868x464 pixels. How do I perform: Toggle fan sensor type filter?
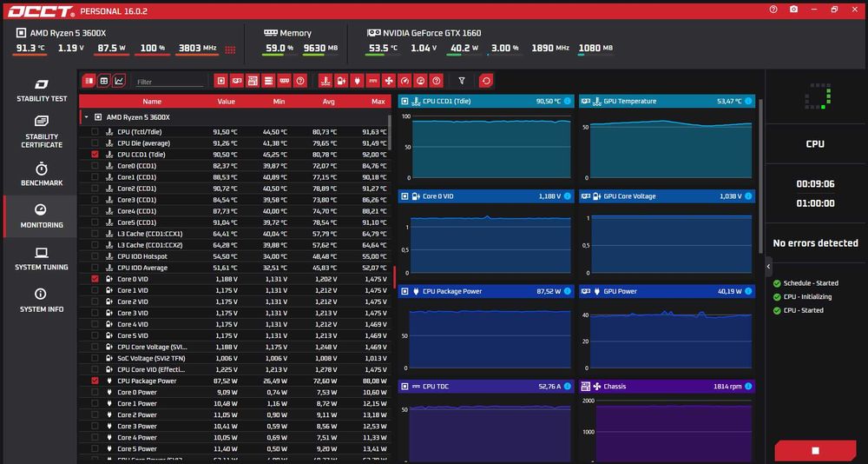pyautogui.click(x=389, y=81)
